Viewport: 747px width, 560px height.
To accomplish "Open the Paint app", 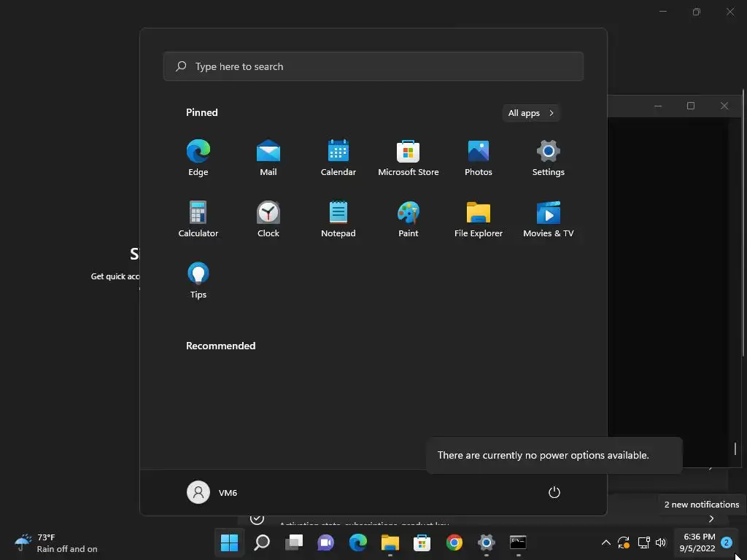I will tap(409, 219).
